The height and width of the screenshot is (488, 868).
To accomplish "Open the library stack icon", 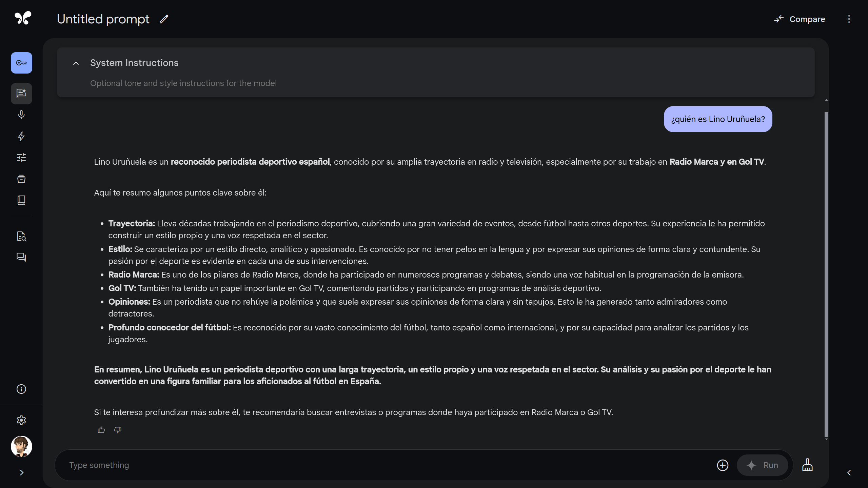I will tap(21, 179).
